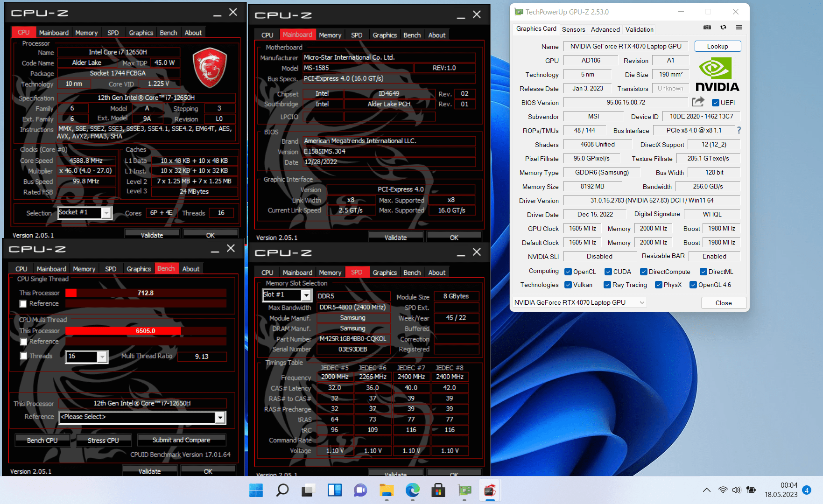Image resolution: width=823 pixels, height=504 pixels.
Task: Click the single thread score bar 712.8
Action: click(x=146, y=293)
